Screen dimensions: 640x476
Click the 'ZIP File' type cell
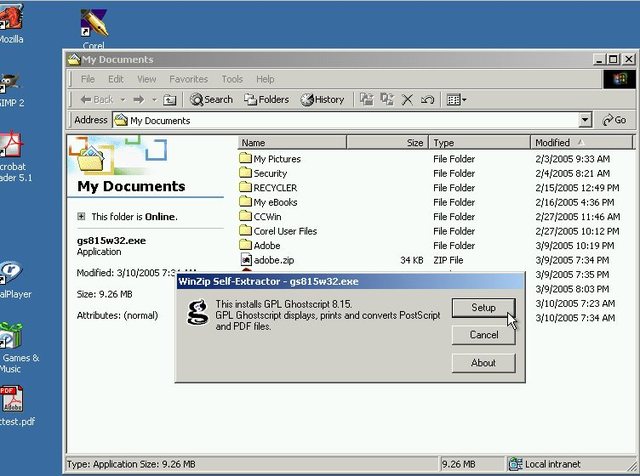click(448, 260)
